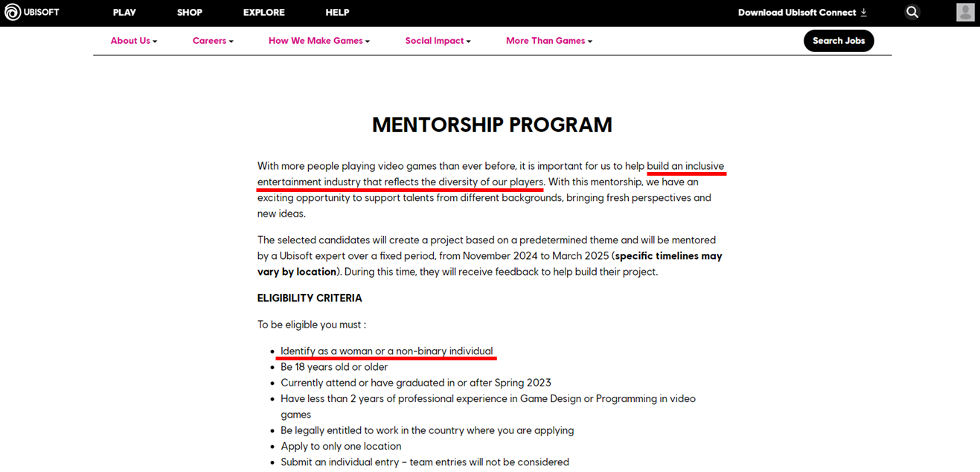980x472 pixels.
Task: Click the Mentorship Program heading
Action: (492, 125)
